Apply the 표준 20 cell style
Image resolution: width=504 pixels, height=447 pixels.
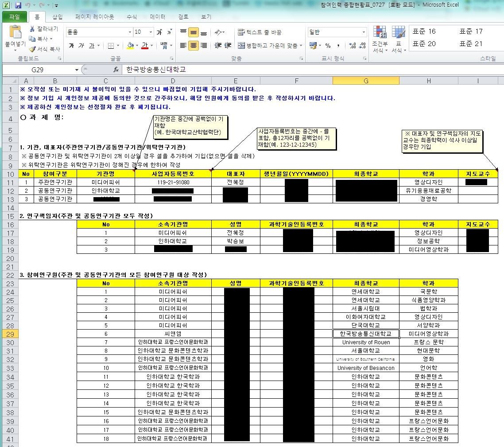pyautogui.click(x=424, y=43)
